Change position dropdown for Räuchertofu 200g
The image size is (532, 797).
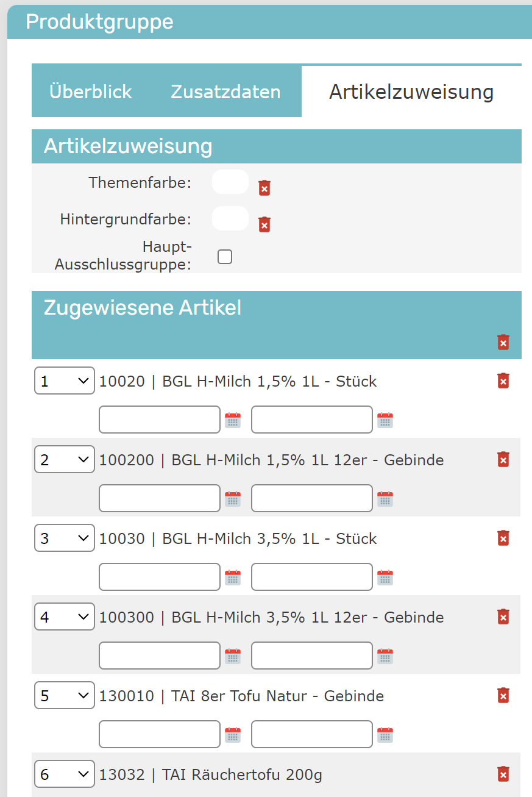[x=64, y=774]
